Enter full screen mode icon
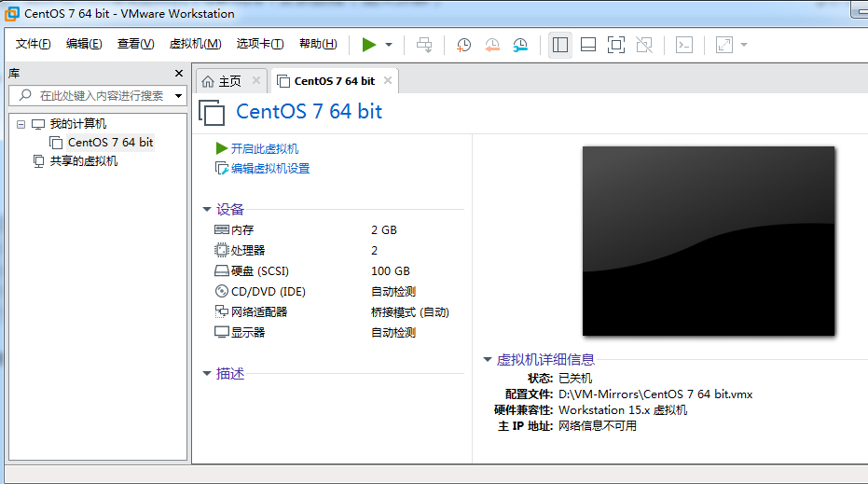The height and width of the screenshot is (484, 868). [616, 45]
